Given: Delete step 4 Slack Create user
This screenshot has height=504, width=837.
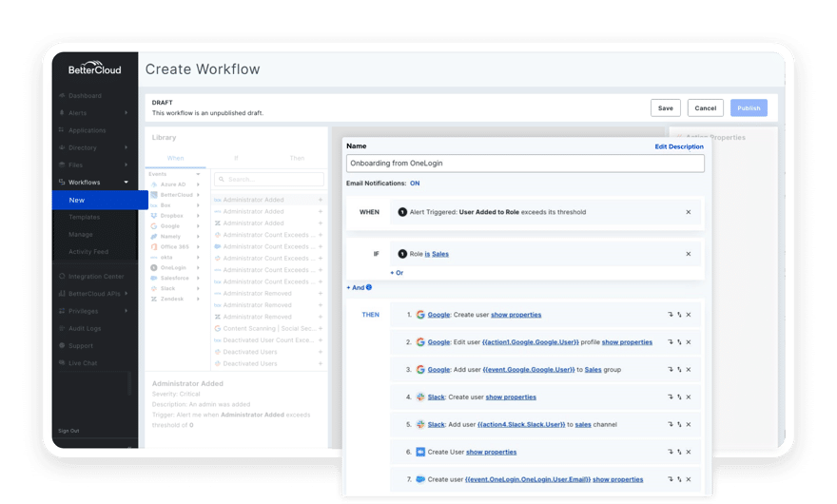Looking at the screenshot, I should 688,397.
